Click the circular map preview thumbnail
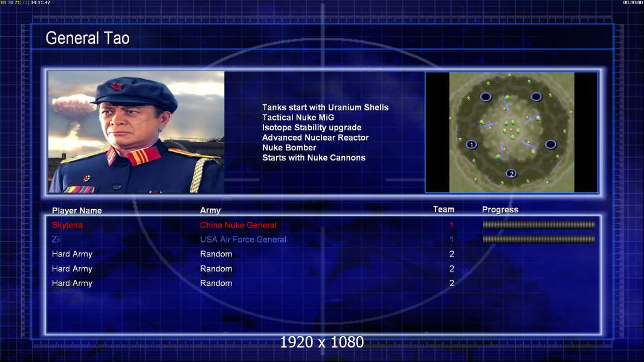 pyautogui.click(x=511, y=132)
